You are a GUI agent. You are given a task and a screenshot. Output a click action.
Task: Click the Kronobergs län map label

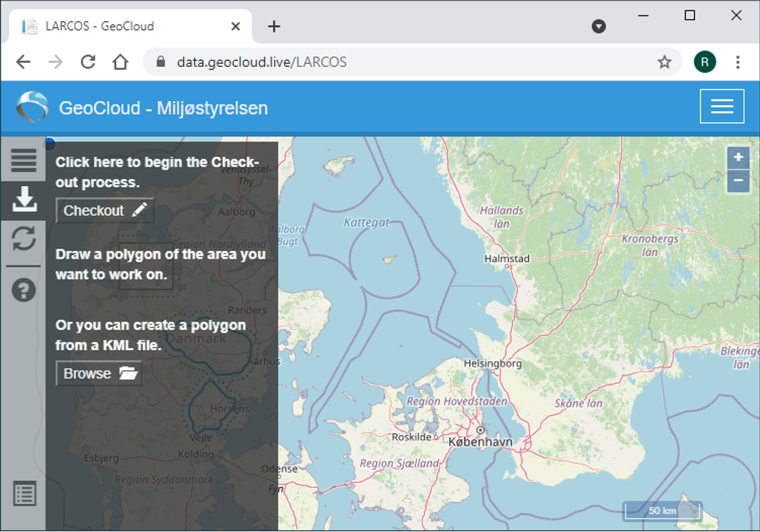pyautogui.click(x=650, y=245)
